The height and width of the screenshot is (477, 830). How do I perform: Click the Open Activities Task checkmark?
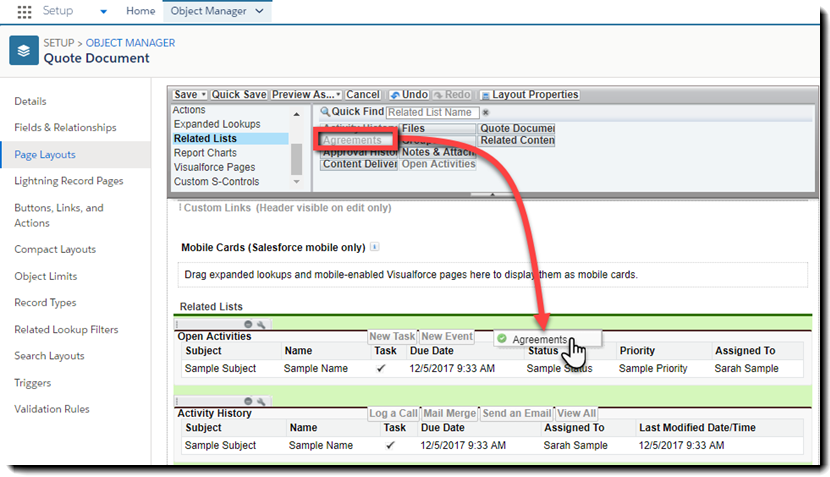click(381, 368)
